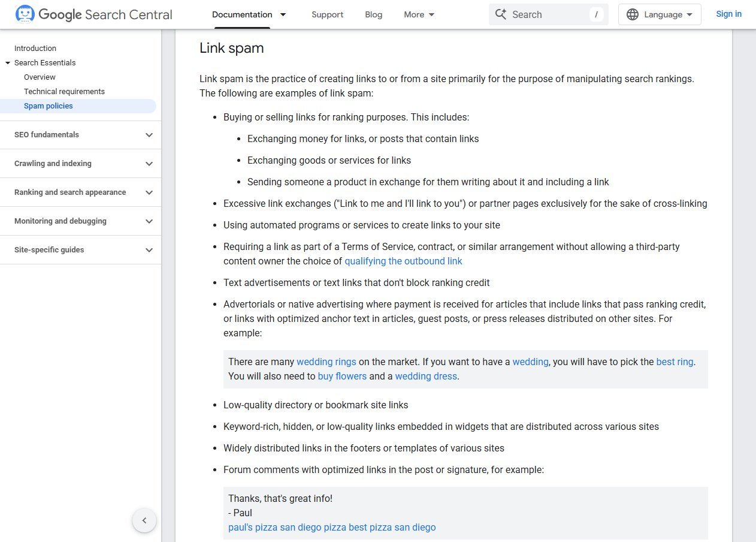Click 'Keyword-rich, hidden, or low-quality links' bullet

coord(441,427)
